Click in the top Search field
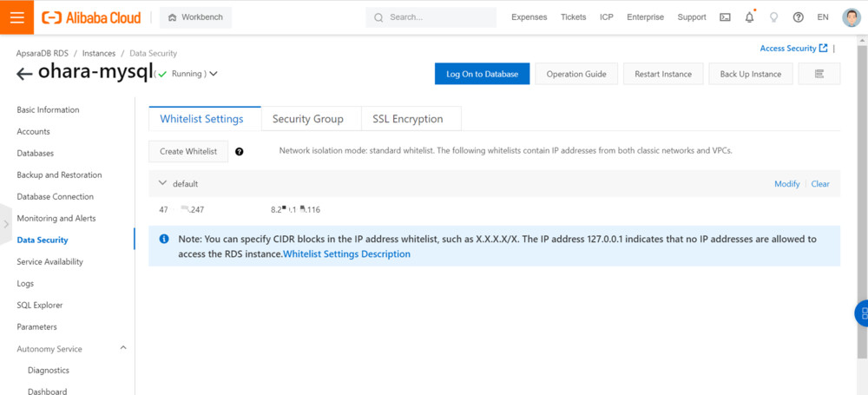This screenshot has height=395, width=868. point(438,17)
